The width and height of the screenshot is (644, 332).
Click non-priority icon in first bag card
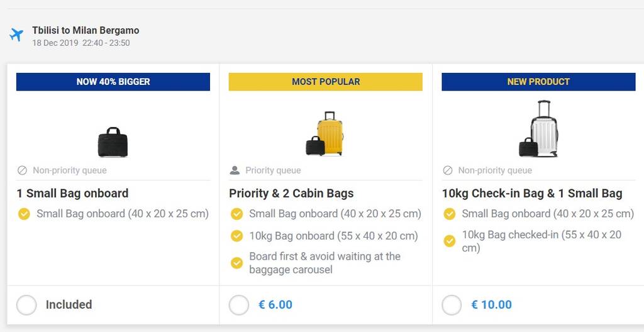[x=23, y=170]
